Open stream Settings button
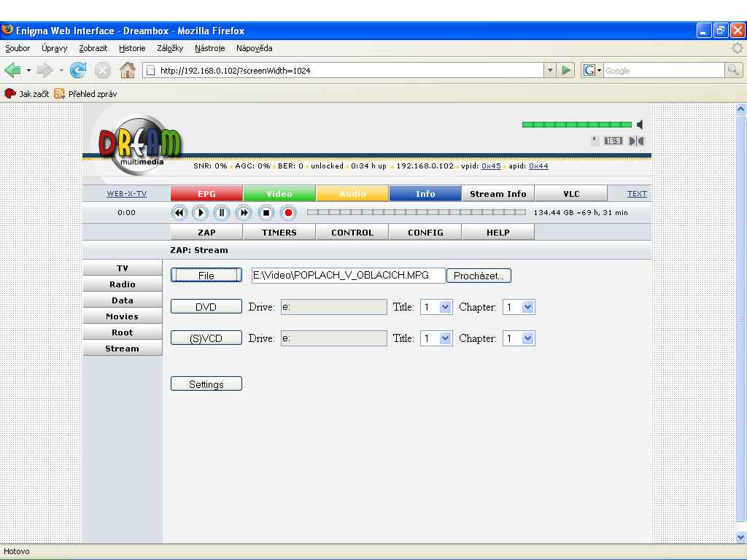The width and height of the screenshot is (747, 560). [206, 384]
